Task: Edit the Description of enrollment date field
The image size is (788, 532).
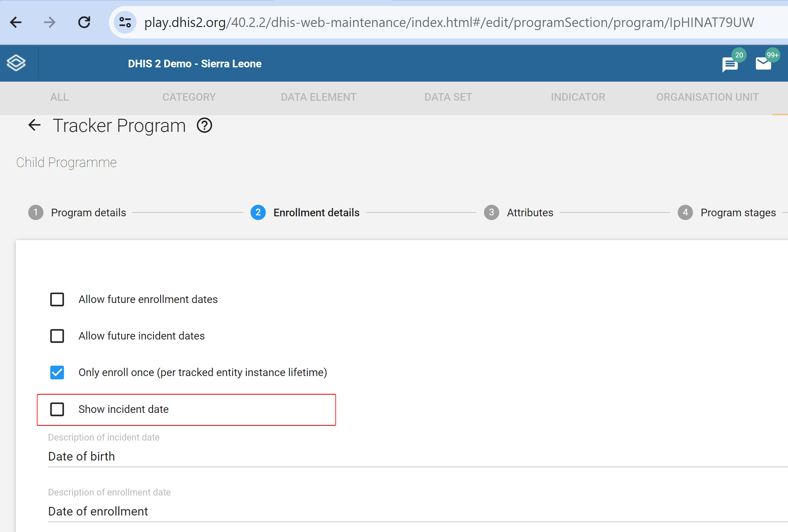Action: click(x=418, y=511)
